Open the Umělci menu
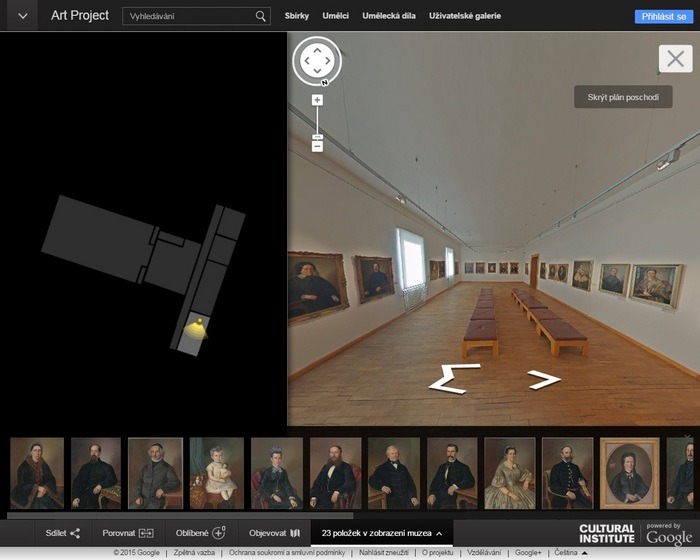Screen dimensions: 700x560 click(335, 16)
